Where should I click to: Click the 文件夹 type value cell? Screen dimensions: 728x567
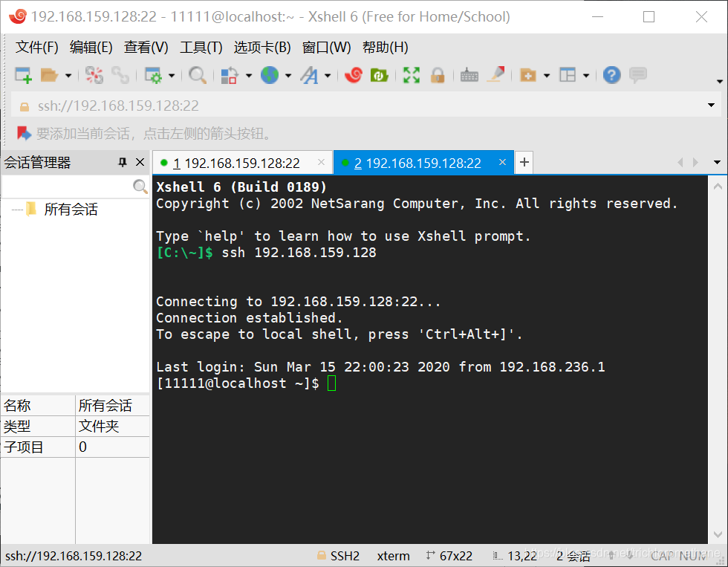pos(112,426)
